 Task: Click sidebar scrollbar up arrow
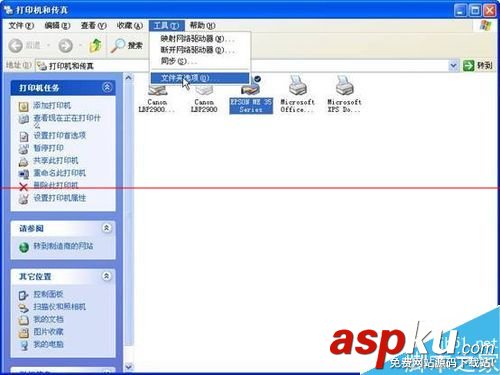pos(129,78)
